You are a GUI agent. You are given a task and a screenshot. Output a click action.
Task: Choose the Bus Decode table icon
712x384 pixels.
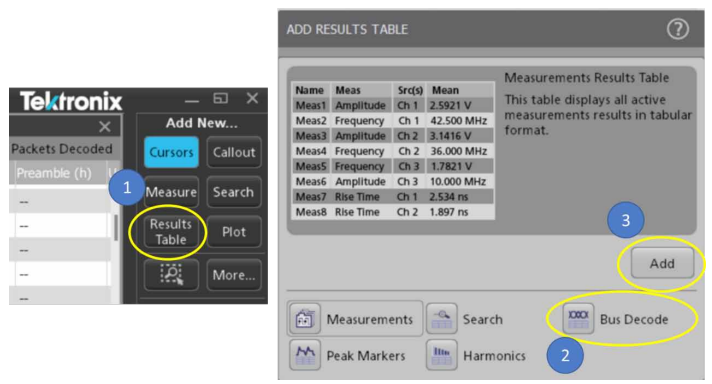pyautogui.click(x=578, y=319)
